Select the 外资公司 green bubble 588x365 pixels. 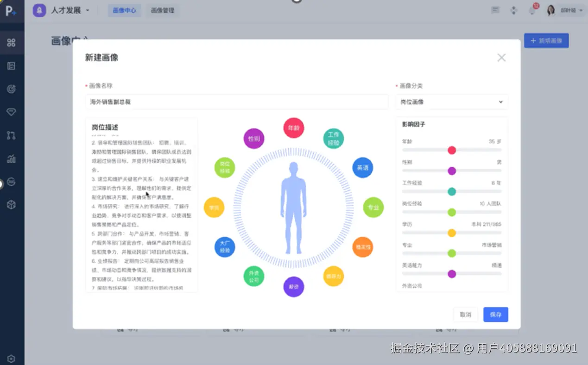coord(253,276)
